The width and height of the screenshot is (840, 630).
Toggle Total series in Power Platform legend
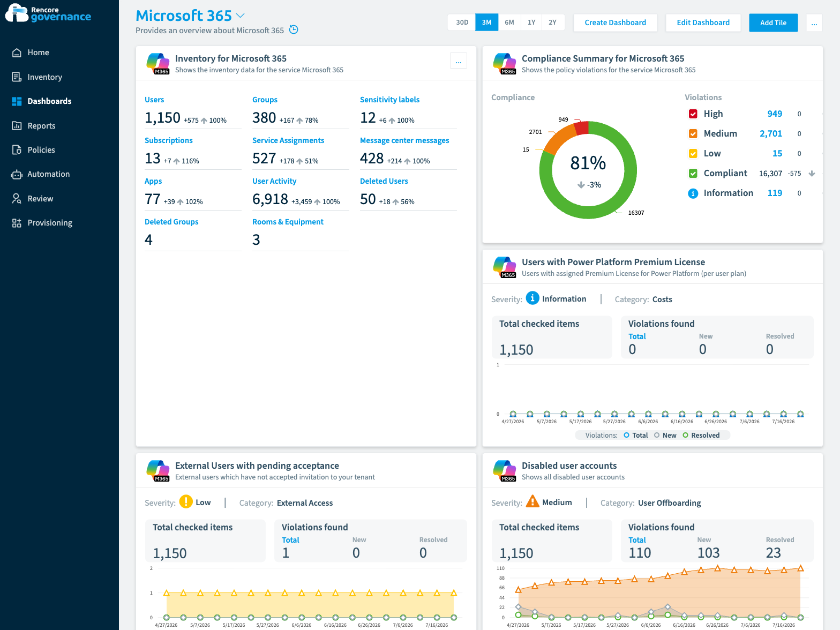click(636, 436)
